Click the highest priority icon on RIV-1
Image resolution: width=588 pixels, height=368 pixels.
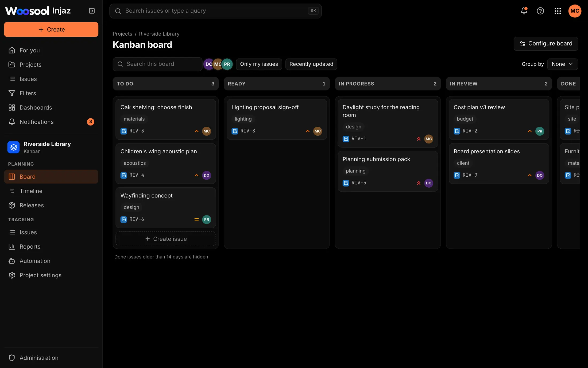[419, 139]
